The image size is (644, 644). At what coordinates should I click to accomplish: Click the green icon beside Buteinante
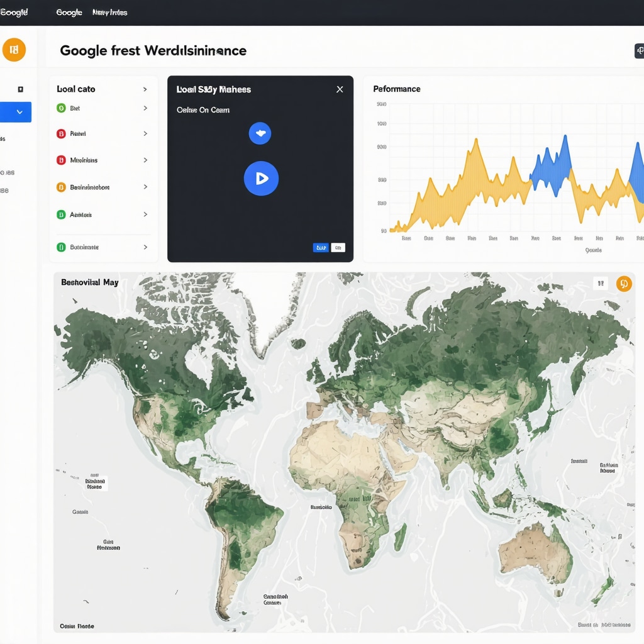(61, 247)
